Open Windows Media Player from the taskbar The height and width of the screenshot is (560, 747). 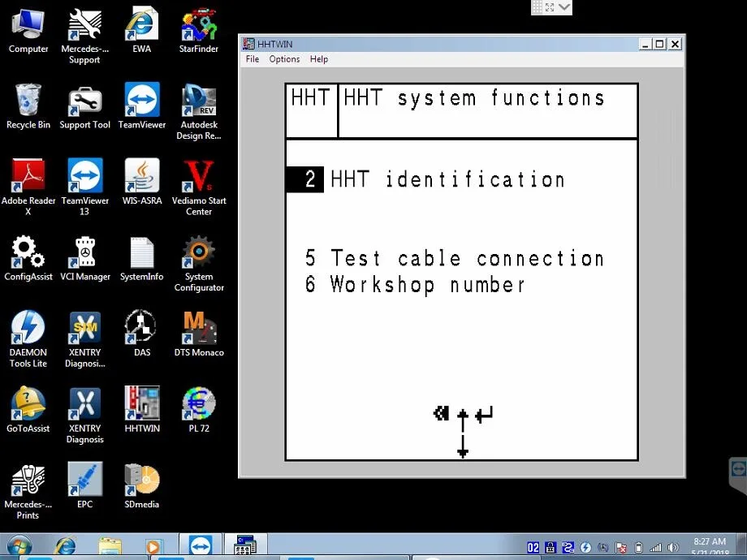[x=153, y=547]
